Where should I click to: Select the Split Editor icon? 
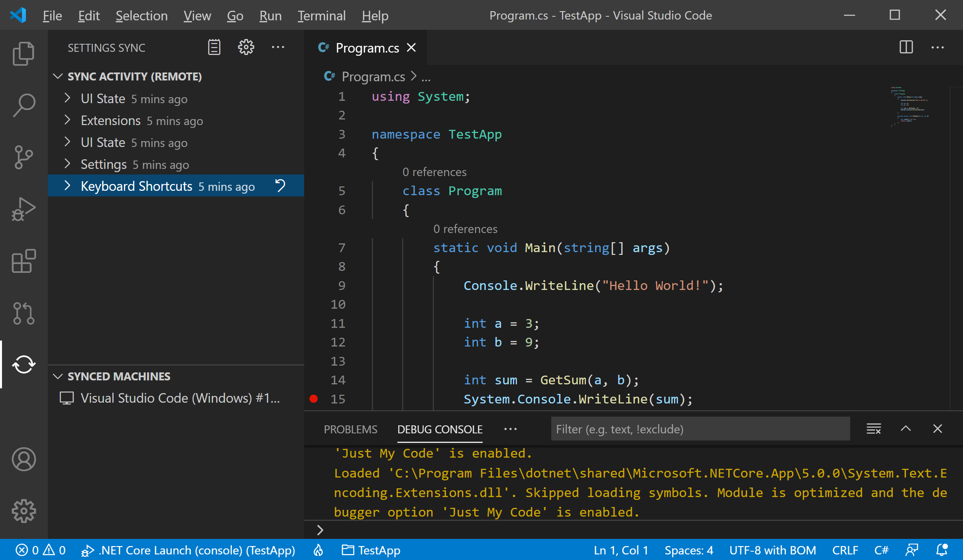coord(906,47)
